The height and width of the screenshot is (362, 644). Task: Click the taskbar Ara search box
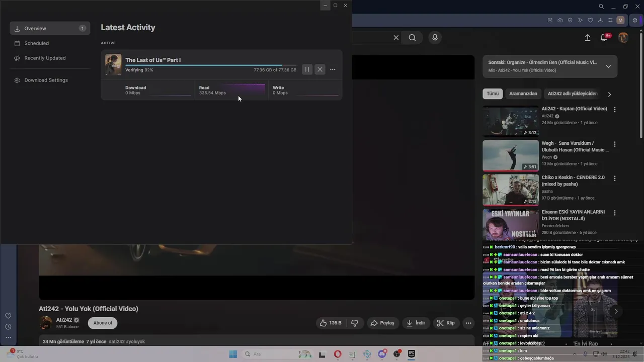pyautogui.click(x=277, y=354)
